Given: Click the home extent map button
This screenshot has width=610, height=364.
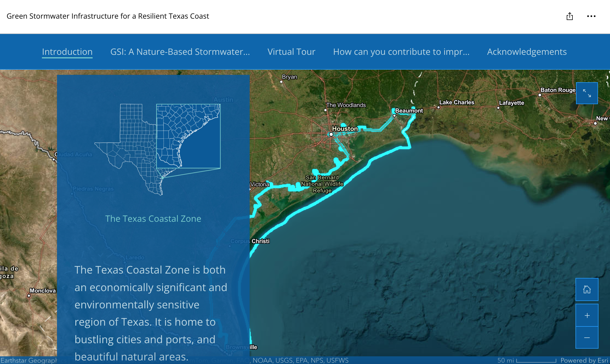Looking at the screenshot, I should click(587, 289).
